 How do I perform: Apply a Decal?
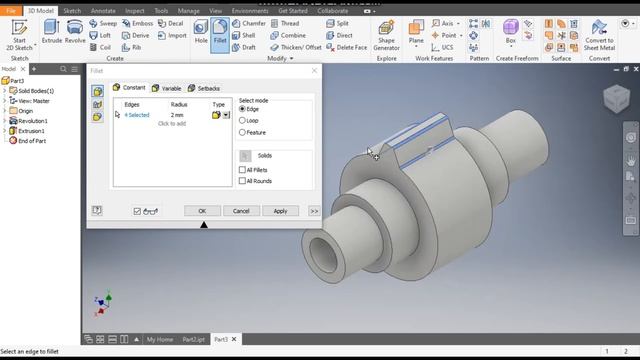(x=171, y=23)
